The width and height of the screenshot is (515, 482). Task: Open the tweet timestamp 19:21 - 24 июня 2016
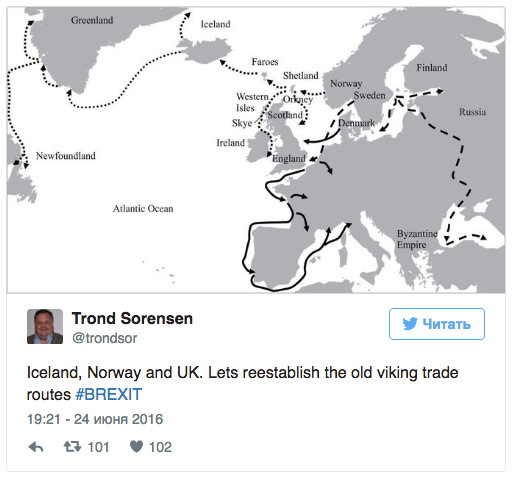point(95,419)
